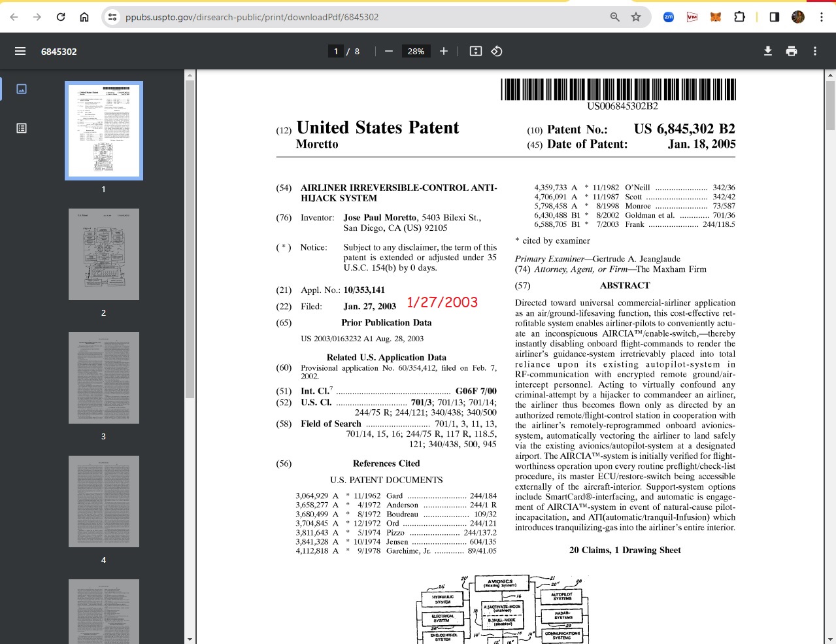Click "U.S. PATENT DOCUMENTS" subheading

pyautogui.click(x=386, y=480)
